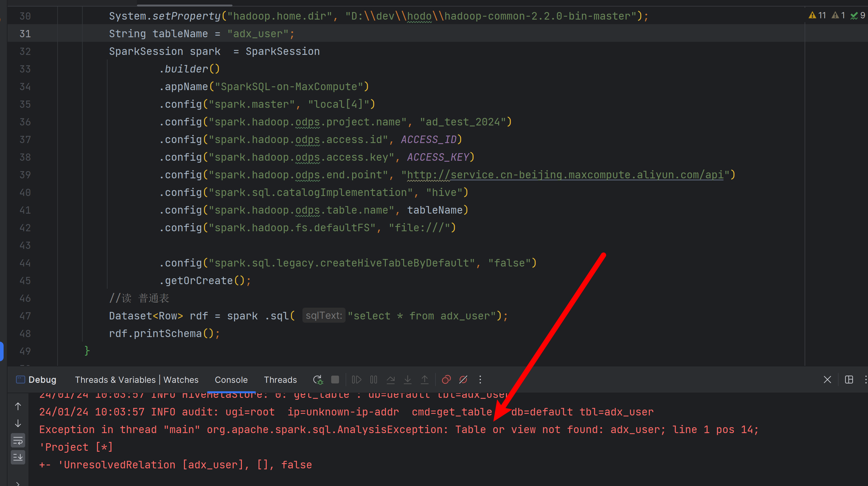Click the .builder() call on line 33
Image resolution: width=868 pixels, height=486 pixels.
click(x=189, y=69)
